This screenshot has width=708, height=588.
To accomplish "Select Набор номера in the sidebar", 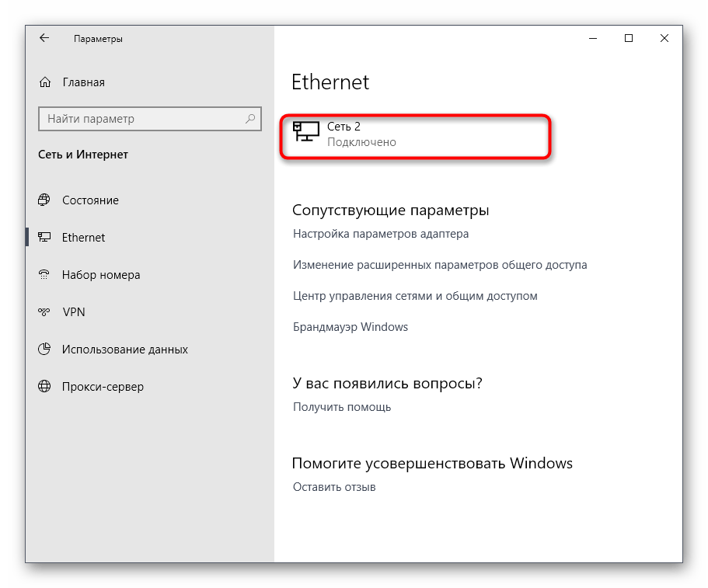I will tap(101, 275).
